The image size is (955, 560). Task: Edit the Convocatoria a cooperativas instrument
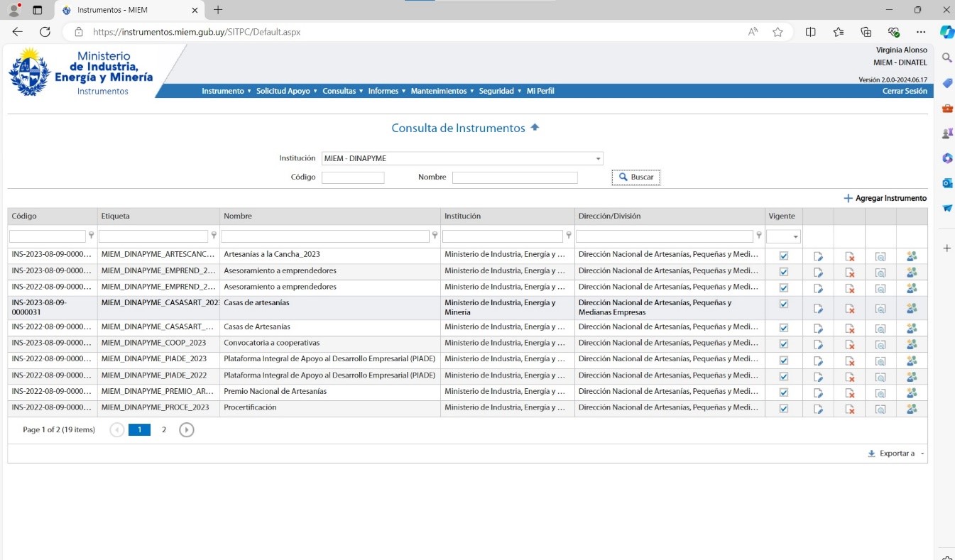point(818,344)
